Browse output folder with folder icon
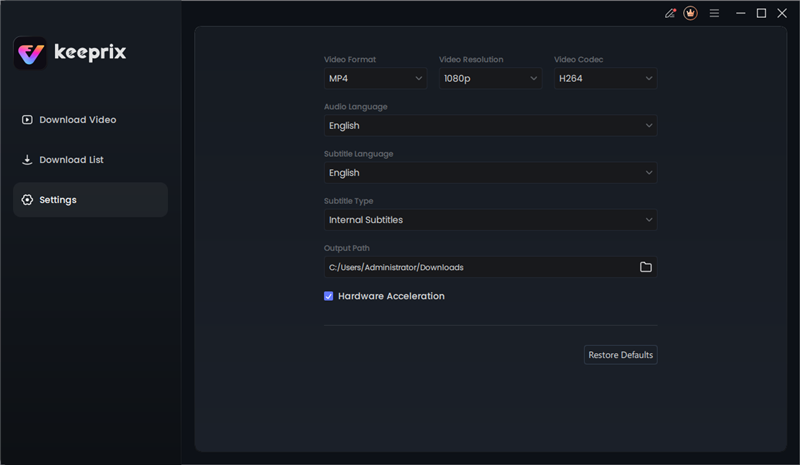This screenshot has width=800, height=465. 645,267
